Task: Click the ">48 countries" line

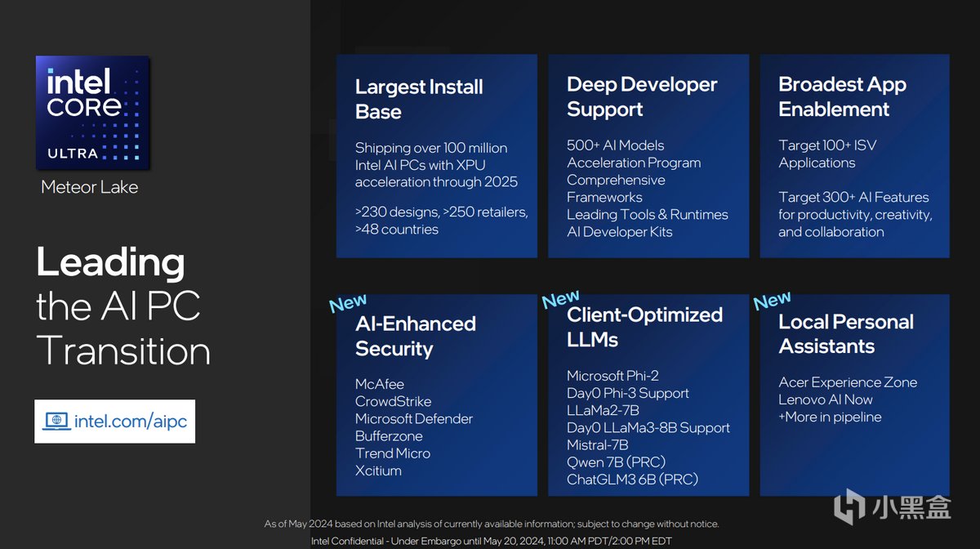Action: [397, 230]
